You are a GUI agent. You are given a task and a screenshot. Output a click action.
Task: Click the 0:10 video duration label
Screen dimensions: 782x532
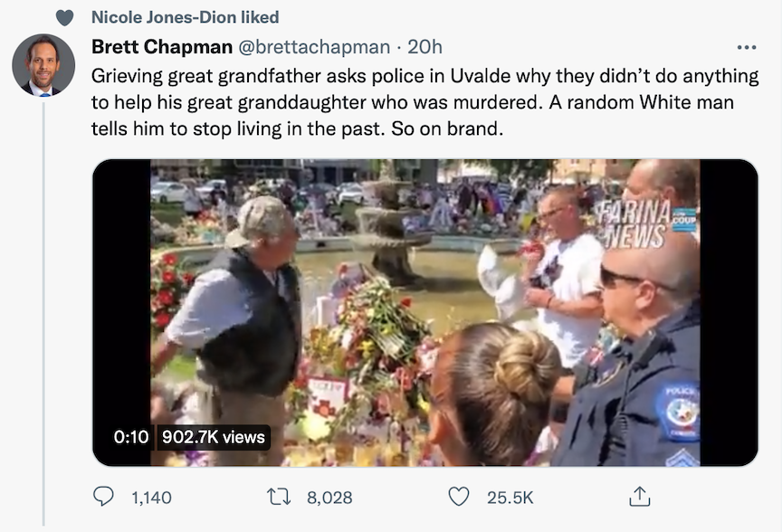131,437
